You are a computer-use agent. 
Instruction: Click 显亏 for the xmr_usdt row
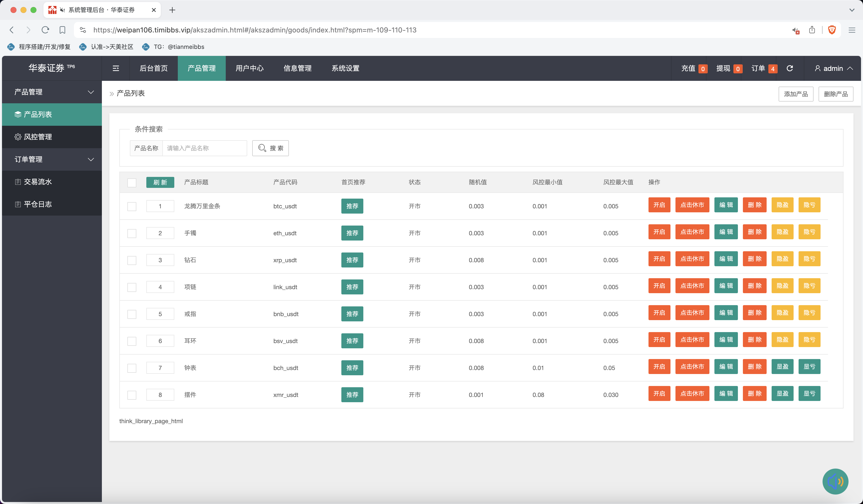[x=810, y=393]
